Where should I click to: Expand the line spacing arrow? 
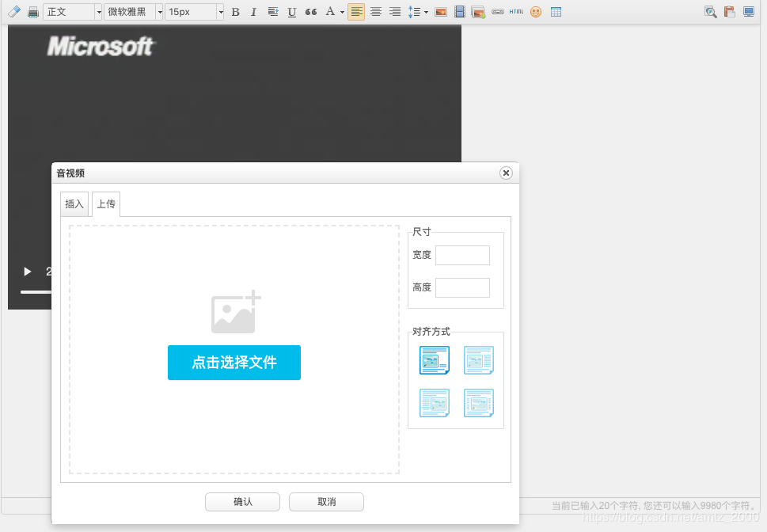(x=426, y=12)
